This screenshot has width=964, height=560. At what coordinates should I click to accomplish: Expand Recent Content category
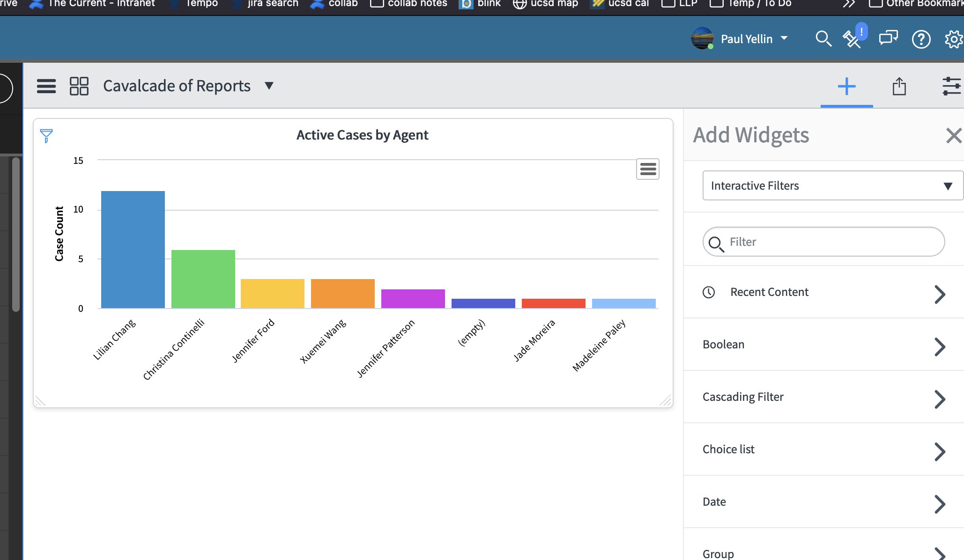pos(823,292)
